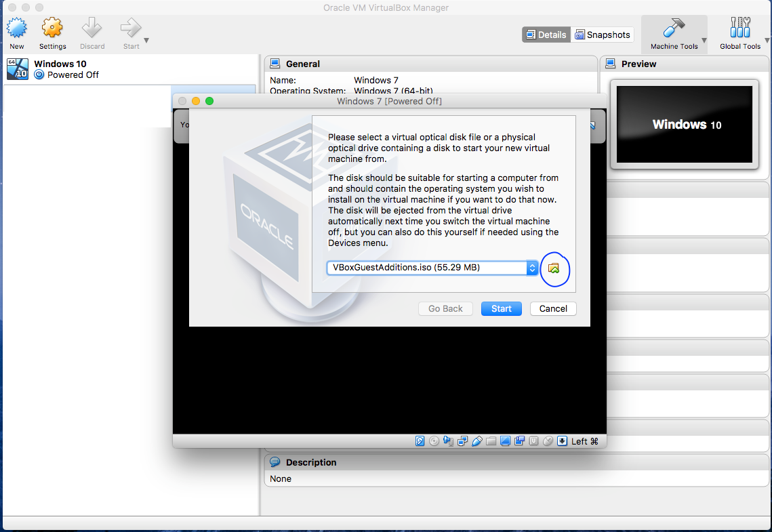Click the hard disk activity status icon

pos(420,441)
